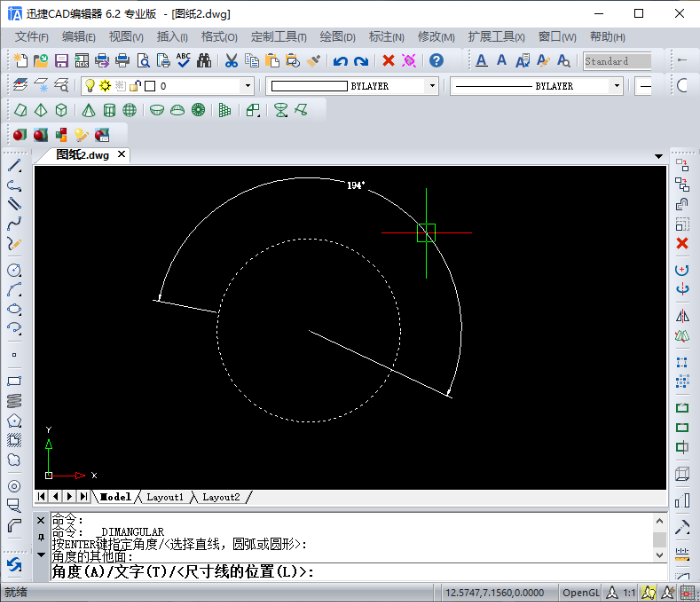Click command history scroll down arrow
700x602 pixels.
coord(660,555)
